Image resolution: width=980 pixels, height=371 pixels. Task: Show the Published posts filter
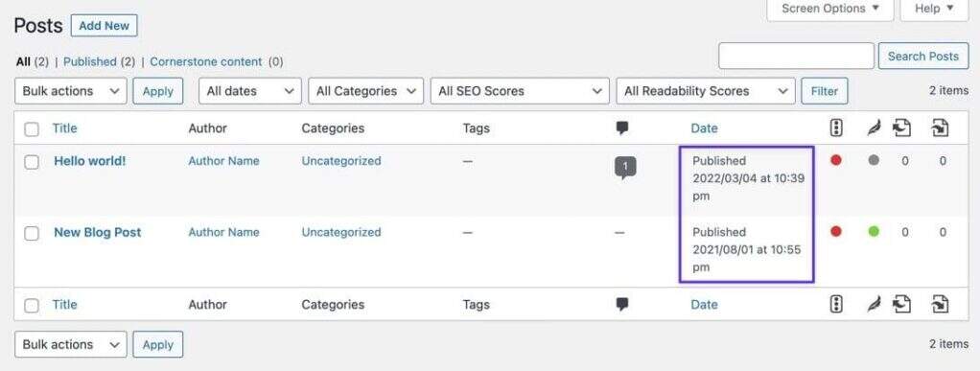coord(90,61)
